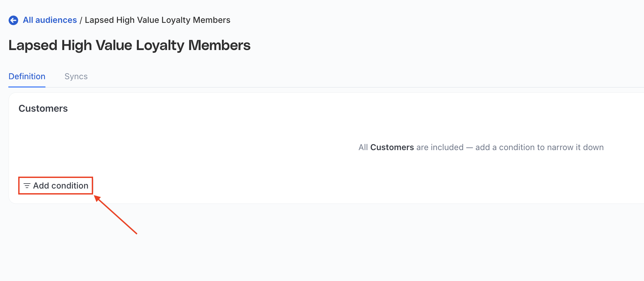Click the word "Members" in the page heading

[219, 45]
